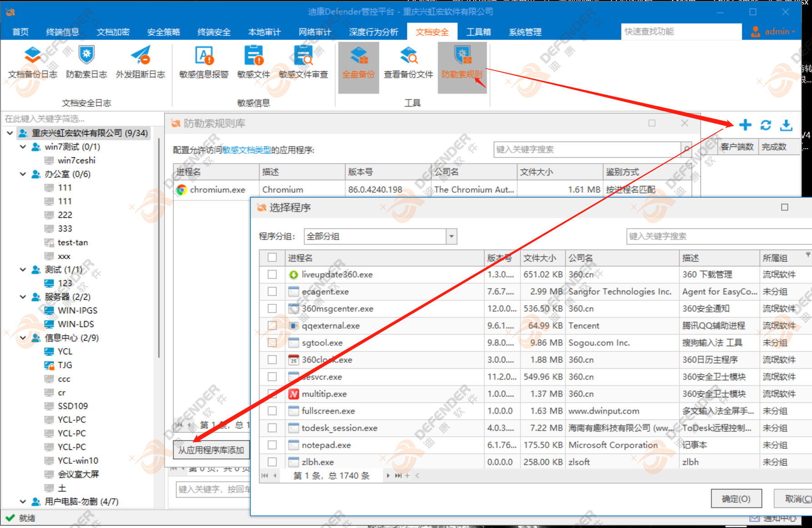Start the 全盘备份 full backup tool
This screenshot has height=528, width=812.
(x=358, y=67)
